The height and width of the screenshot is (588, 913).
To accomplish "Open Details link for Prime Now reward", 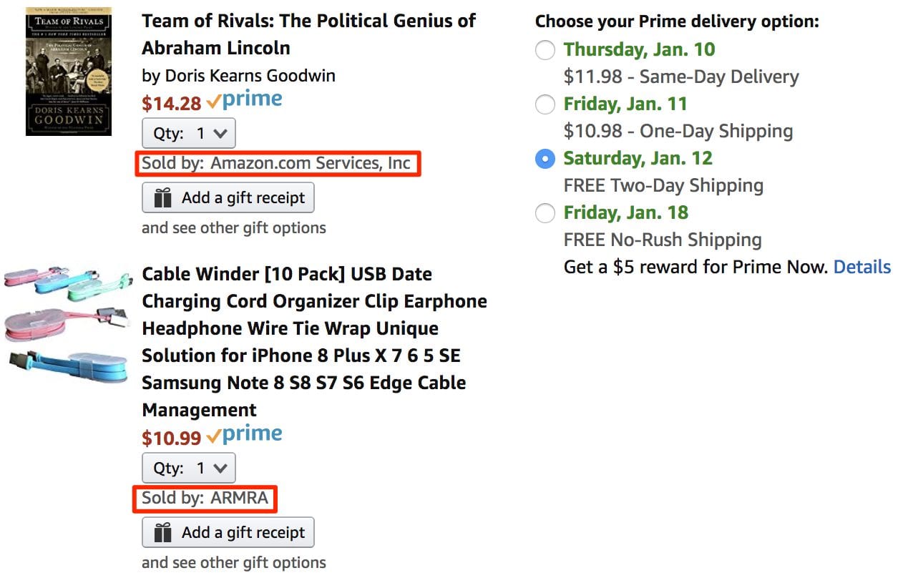I will click(862, 268).
